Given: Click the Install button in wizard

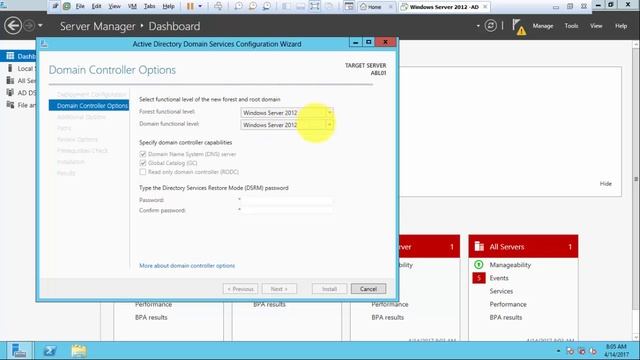Looking at the screenshot, I should click(x=329, y=289).
